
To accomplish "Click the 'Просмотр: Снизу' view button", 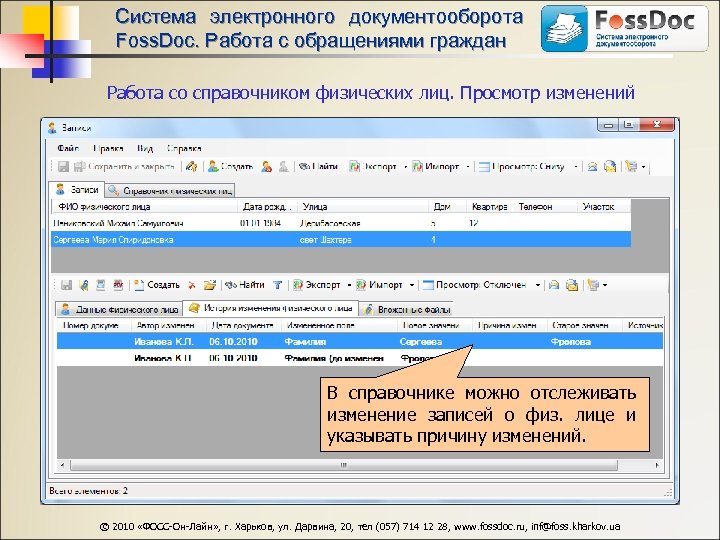I will click(521, 167).
